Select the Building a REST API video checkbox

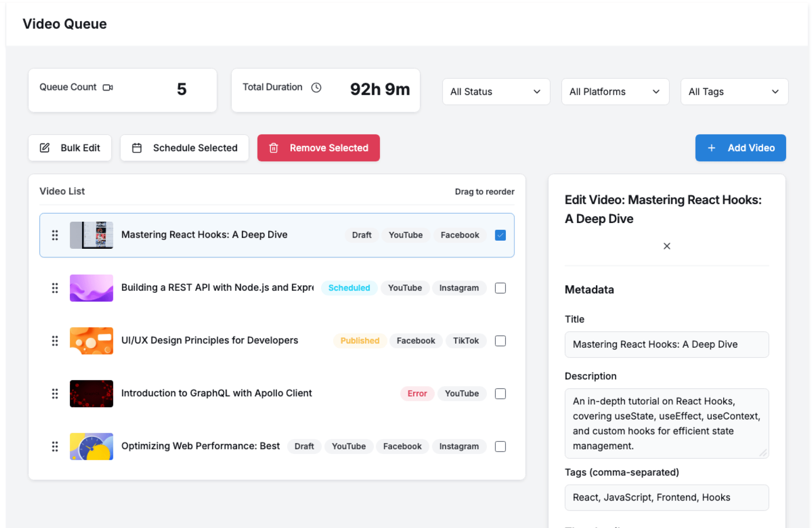click(x=500, y=288)
